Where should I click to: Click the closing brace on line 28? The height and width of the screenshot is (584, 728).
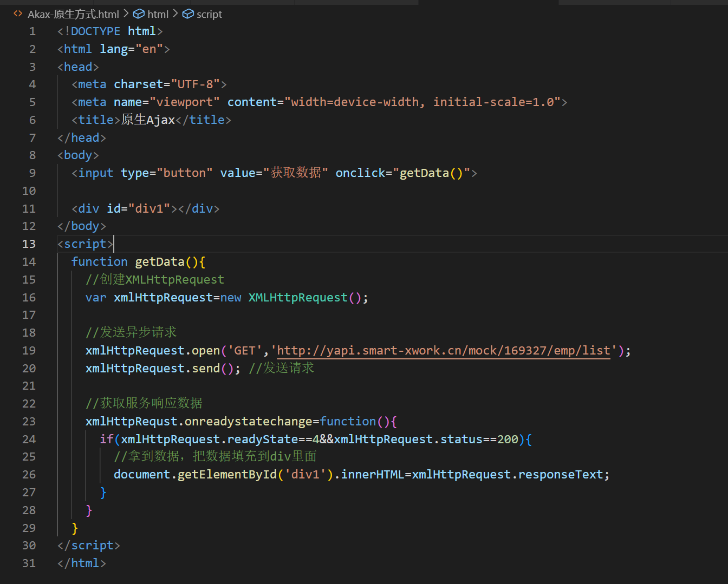point(89,510)
